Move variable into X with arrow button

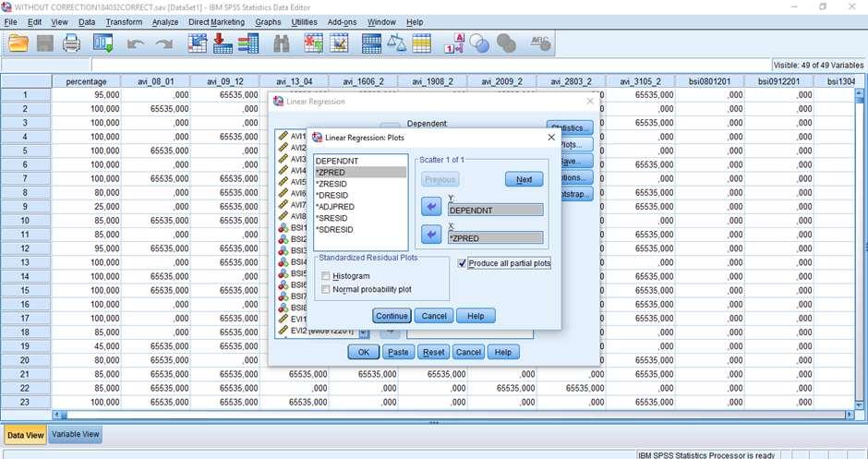coord(431,235)
